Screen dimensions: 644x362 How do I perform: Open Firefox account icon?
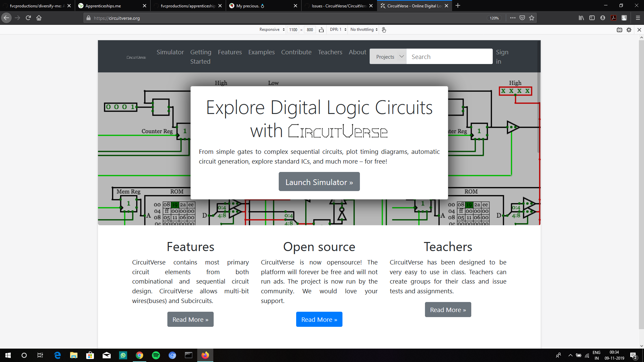603,18
